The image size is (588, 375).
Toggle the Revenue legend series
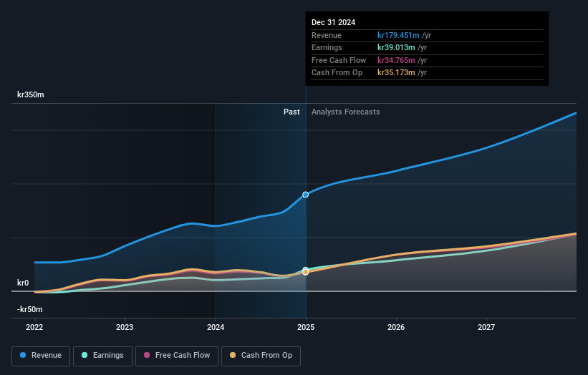tap(41, 356)
